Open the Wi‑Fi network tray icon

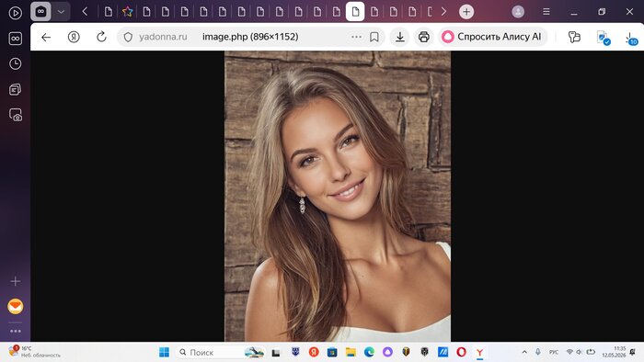point(569,352)
